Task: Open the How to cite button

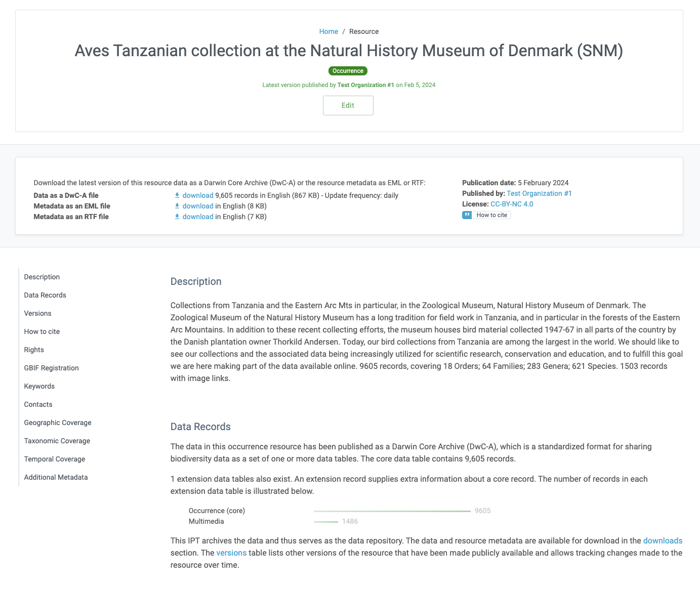Action: 491,215
